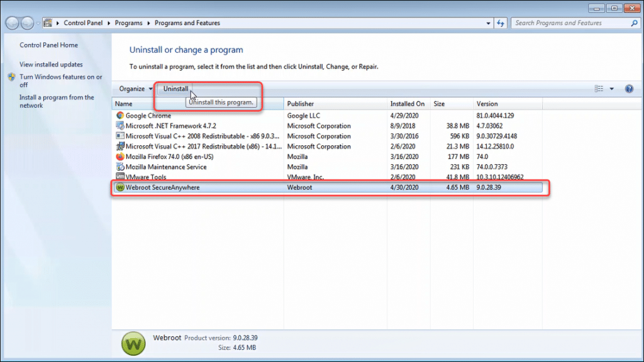Viewport: 644px width, 362px height.
Task: Click the Visual C++ 2017 Redistributable icon
Action: (120, 146)
